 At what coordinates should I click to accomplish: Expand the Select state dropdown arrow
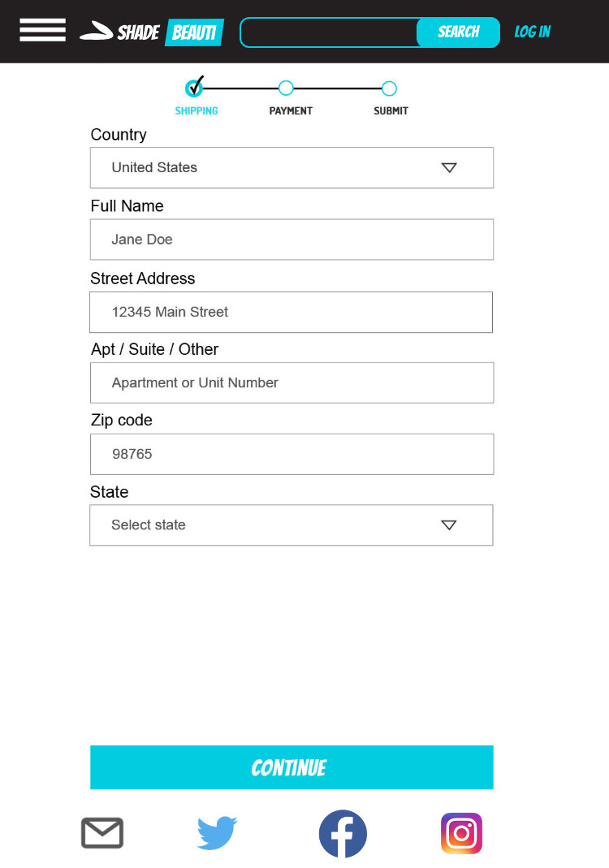448,525
